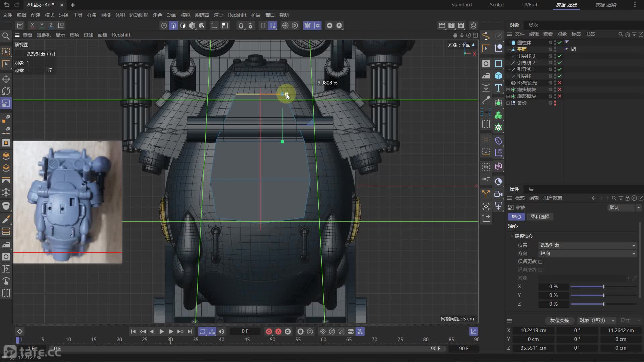The height and width of the screenshot is (362, 644).
Task: Select the 圆柱体 object in tree
Action: [x=524, y=43]
